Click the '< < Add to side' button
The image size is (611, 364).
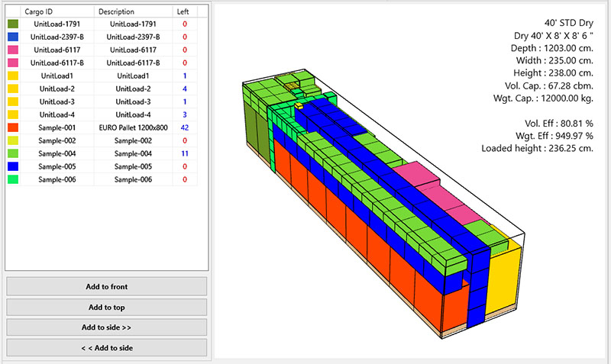[106, 348]
